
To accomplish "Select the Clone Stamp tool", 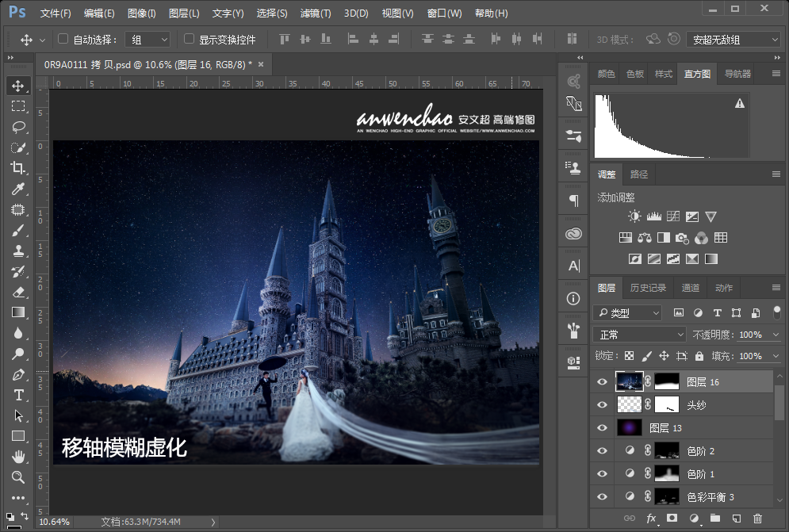I will pyautogui.click(x=18, y=251).
